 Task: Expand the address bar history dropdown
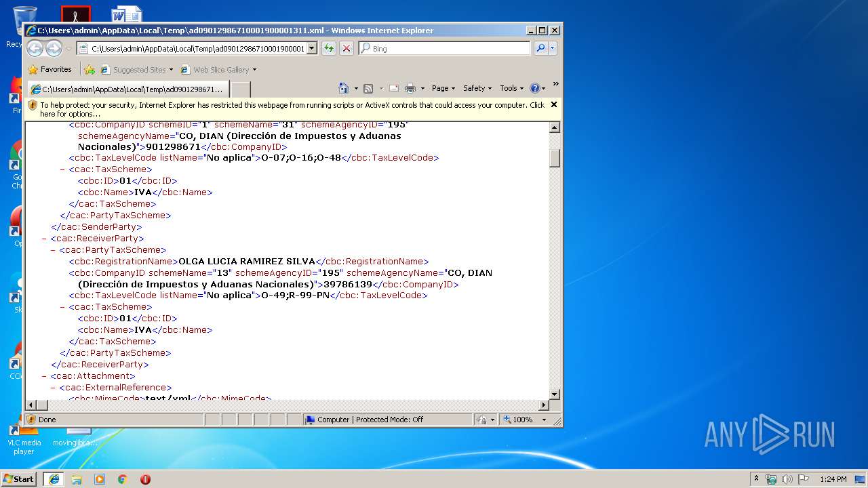[x=311, y=48]
